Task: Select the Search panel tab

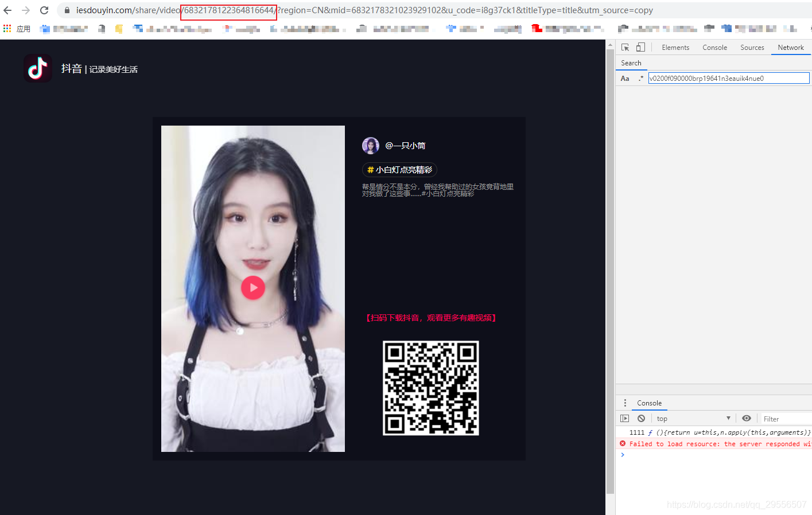Action: 631,63
